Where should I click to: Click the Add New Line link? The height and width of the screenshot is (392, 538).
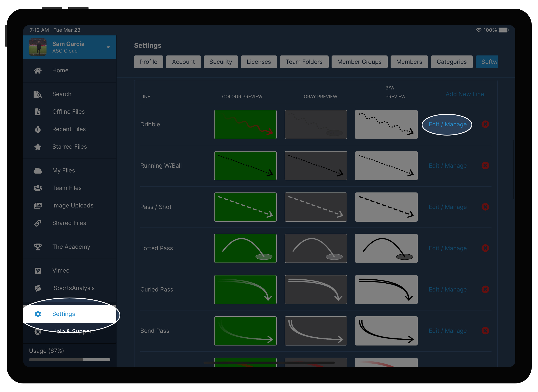(464, 94)
